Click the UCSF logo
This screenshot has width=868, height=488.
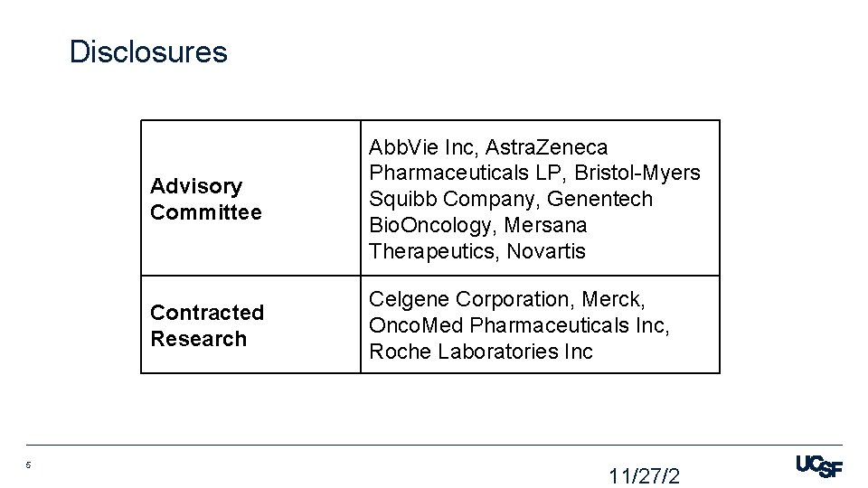(819, 466)
